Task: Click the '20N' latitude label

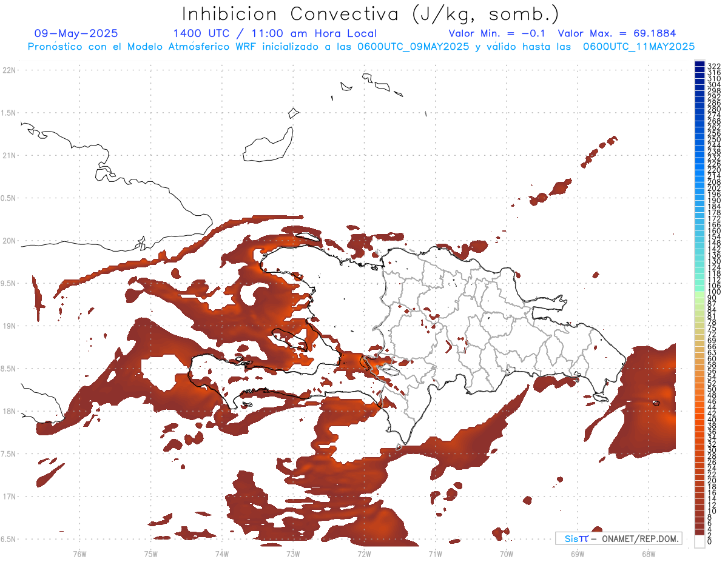Action: tap(10, 241)
